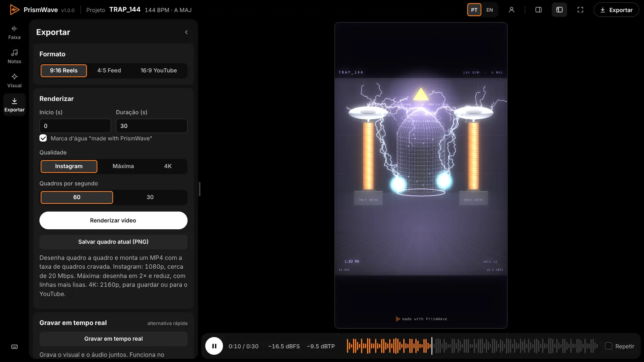Click the Renderizar vídeo button
The height and width of the screenshot is (362, 644).
click(x=114, y=220)
